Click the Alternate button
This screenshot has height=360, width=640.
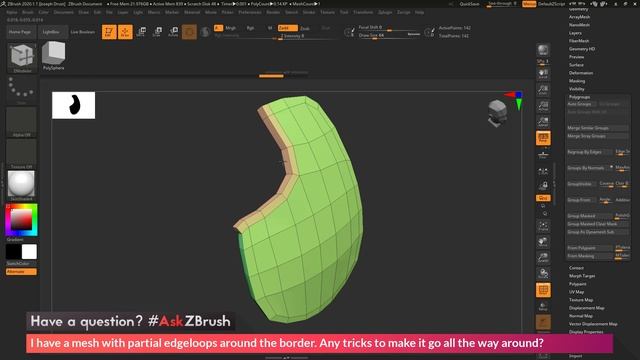[21, 271]
